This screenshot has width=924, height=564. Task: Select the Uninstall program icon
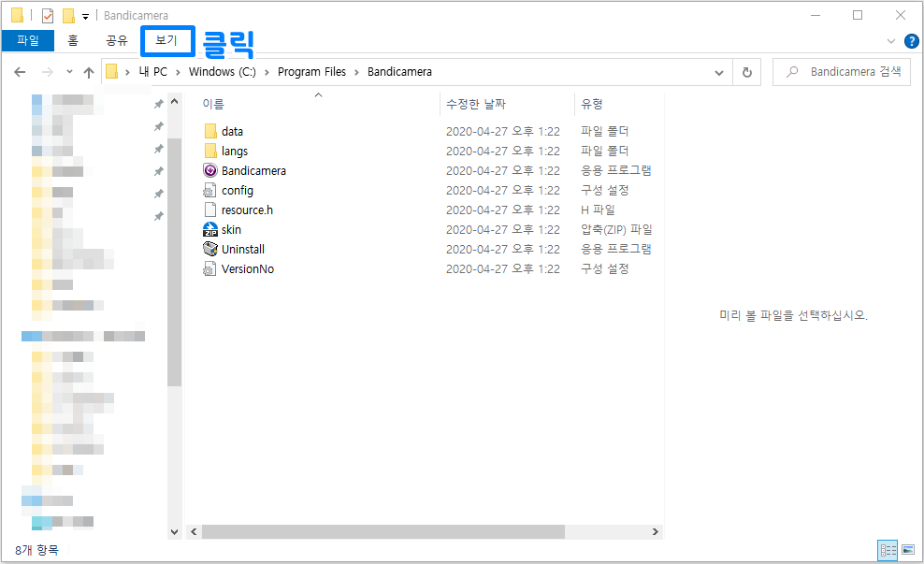pyautogui.click(x=242, y=248)
